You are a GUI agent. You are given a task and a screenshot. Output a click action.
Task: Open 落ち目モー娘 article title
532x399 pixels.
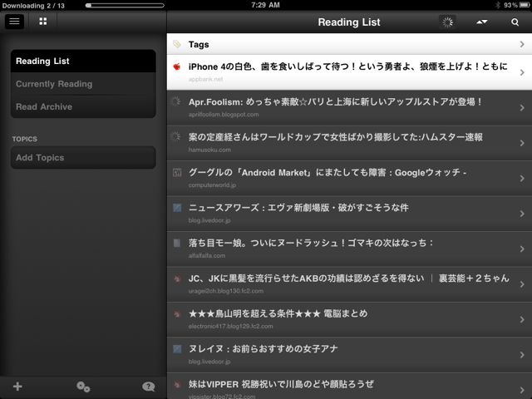pos(311,243)
